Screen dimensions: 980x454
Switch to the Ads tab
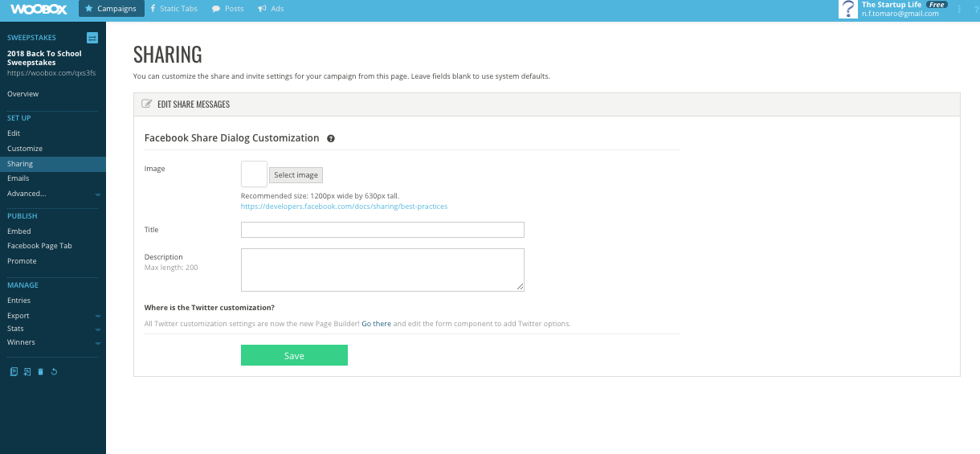click(271, 9)
